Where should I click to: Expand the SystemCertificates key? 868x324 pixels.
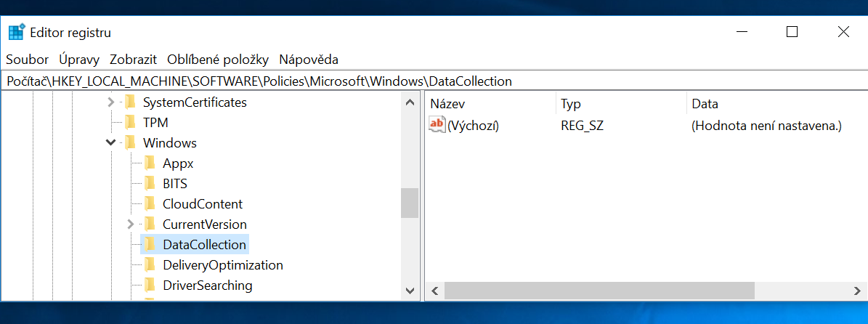pos(110,102)
